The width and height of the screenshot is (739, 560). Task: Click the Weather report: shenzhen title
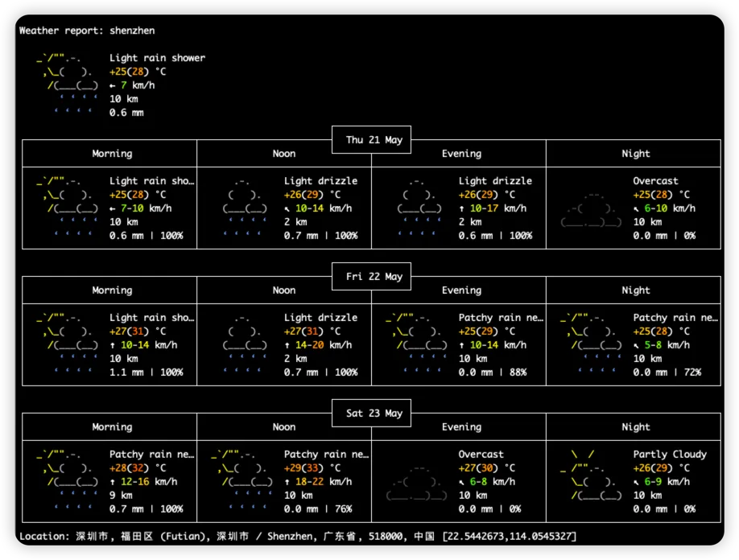pyautogui.click(x=87, y=31)
